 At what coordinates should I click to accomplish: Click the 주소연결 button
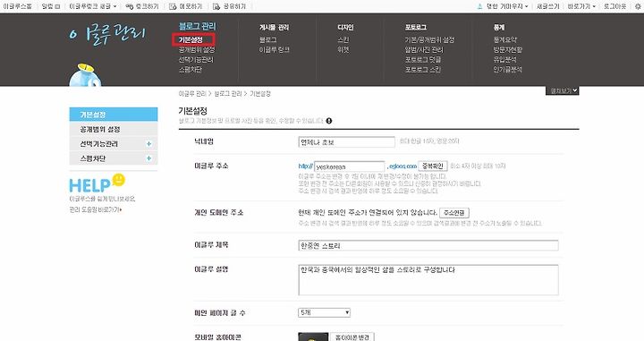[453, 213]
